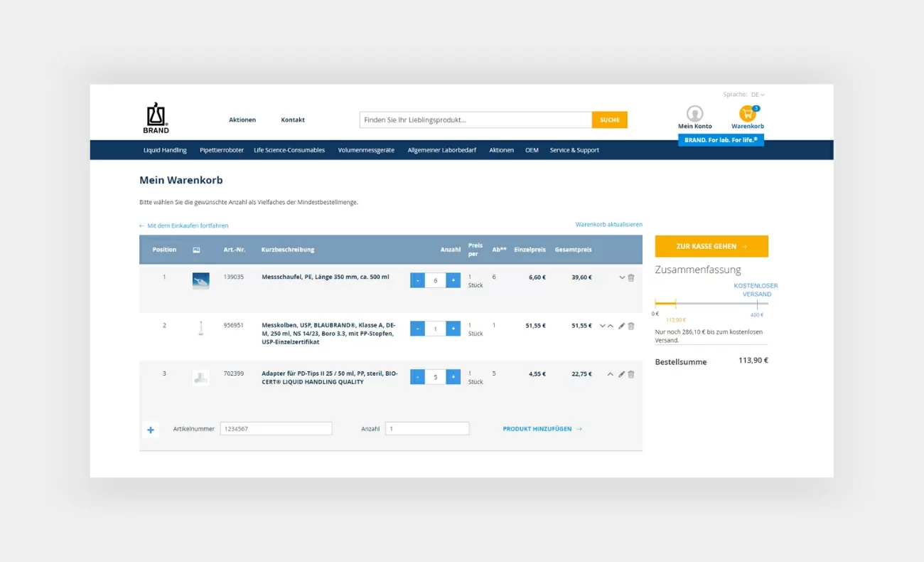Viewport: 924px width, 562px height.
Task: Delete Messschaufel item with trash icon
Action: pos(631,277)
